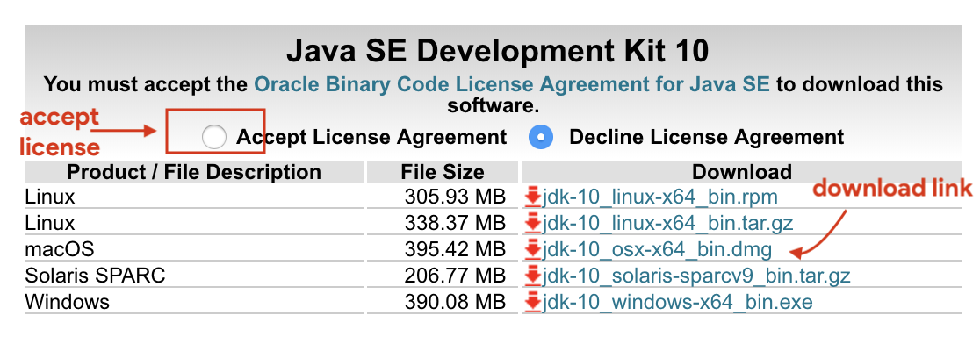Click the 206.77 MB file size cell
The height and width of the screenshot is (344, 980).
[443, 276]
